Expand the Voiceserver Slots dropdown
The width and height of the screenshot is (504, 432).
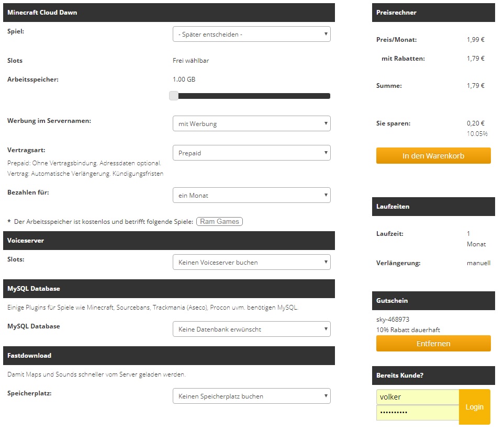tap(251, 262)
